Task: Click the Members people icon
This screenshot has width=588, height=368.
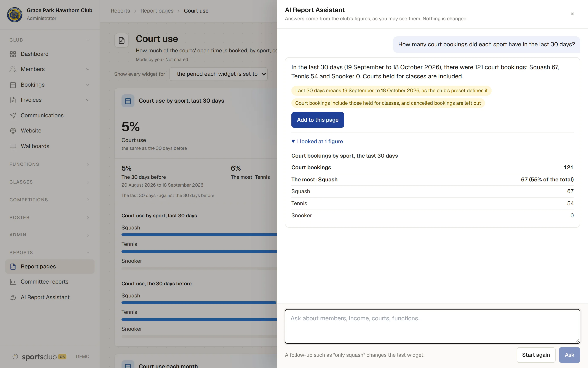Action: coord(13,69)
